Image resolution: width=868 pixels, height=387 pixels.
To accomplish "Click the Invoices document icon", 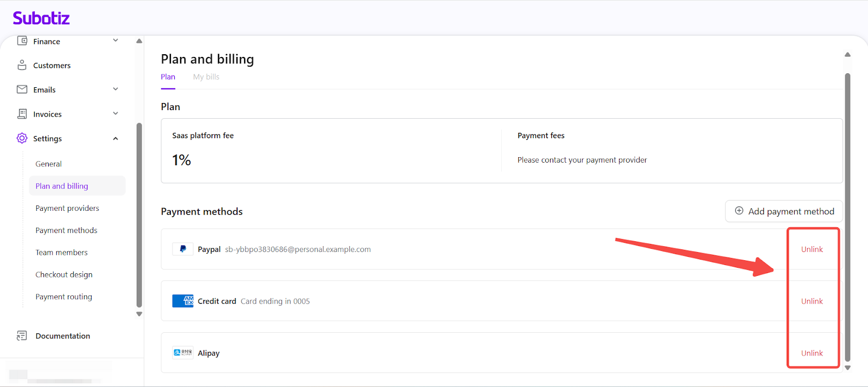I will tap(22, 114).
